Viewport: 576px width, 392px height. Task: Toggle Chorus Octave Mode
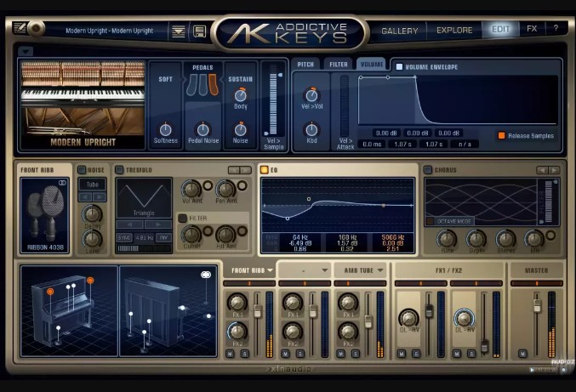431,221
